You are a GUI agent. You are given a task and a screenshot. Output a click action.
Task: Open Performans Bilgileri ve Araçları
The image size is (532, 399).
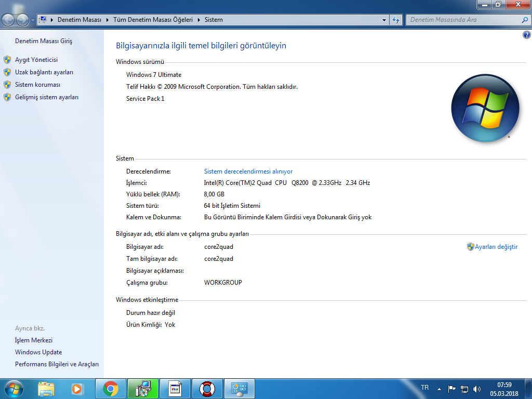57,364
